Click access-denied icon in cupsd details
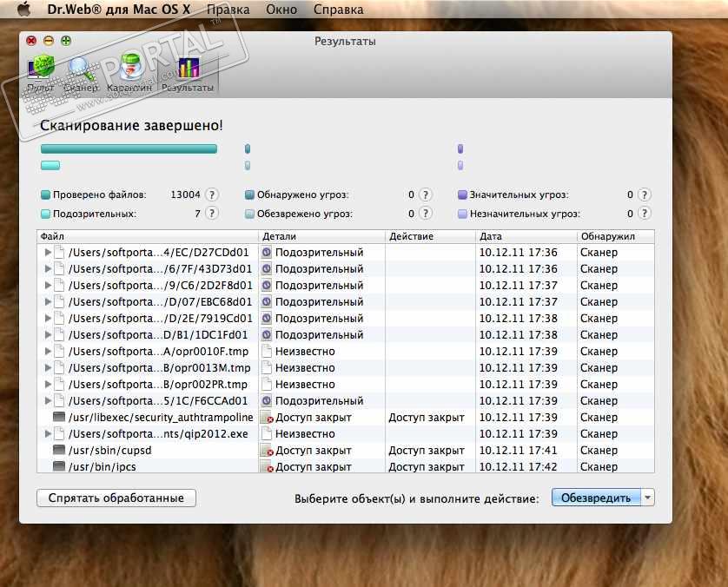Viewport: 728px width, 587px height. pos(267,451)
